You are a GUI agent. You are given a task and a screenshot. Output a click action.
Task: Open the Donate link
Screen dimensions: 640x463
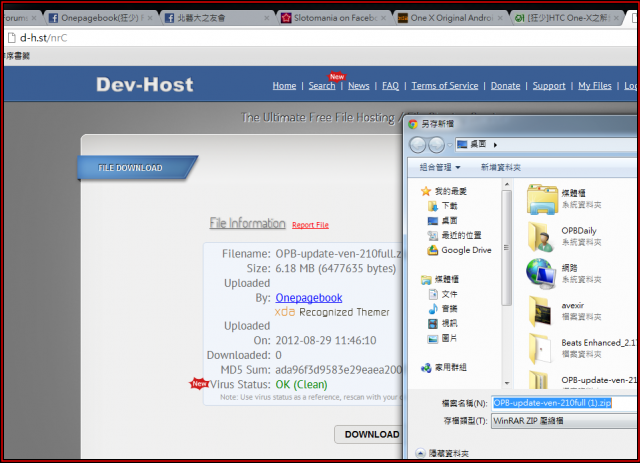(x=506, y=86)
